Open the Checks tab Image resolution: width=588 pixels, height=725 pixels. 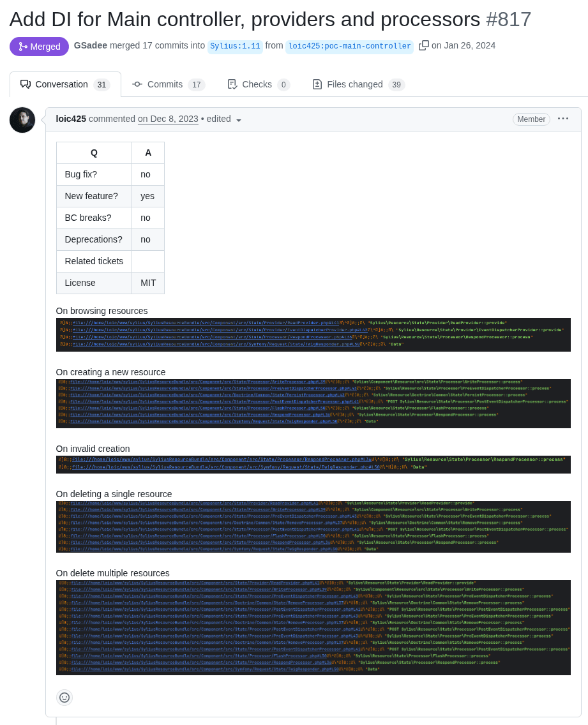click(x=259, y=85)
